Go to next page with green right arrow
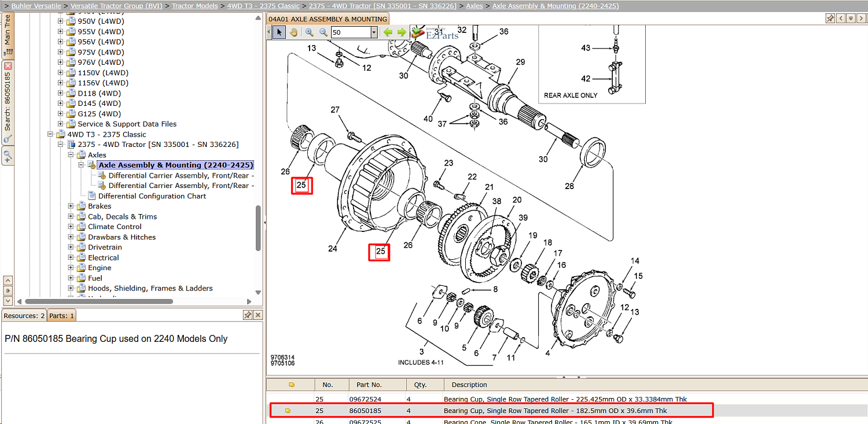This screenshot has height=424, width=868. [402, 32]
